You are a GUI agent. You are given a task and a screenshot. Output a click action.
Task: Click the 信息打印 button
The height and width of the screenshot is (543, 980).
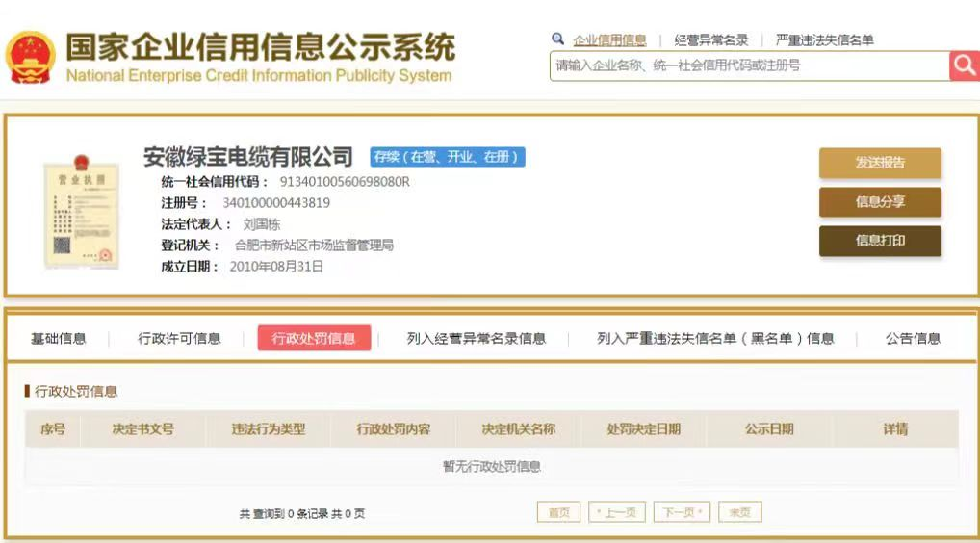880,241
